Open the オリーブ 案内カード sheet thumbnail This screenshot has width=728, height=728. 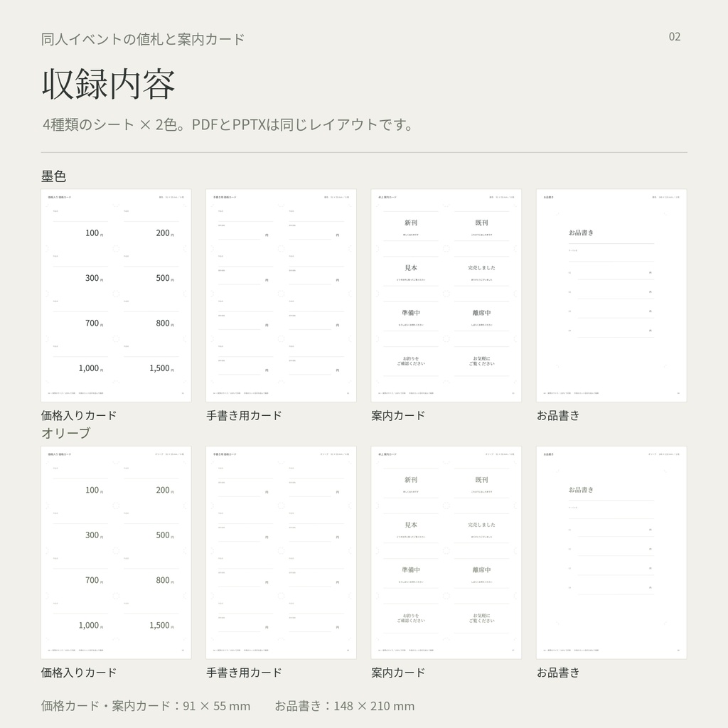pos(446,552)
